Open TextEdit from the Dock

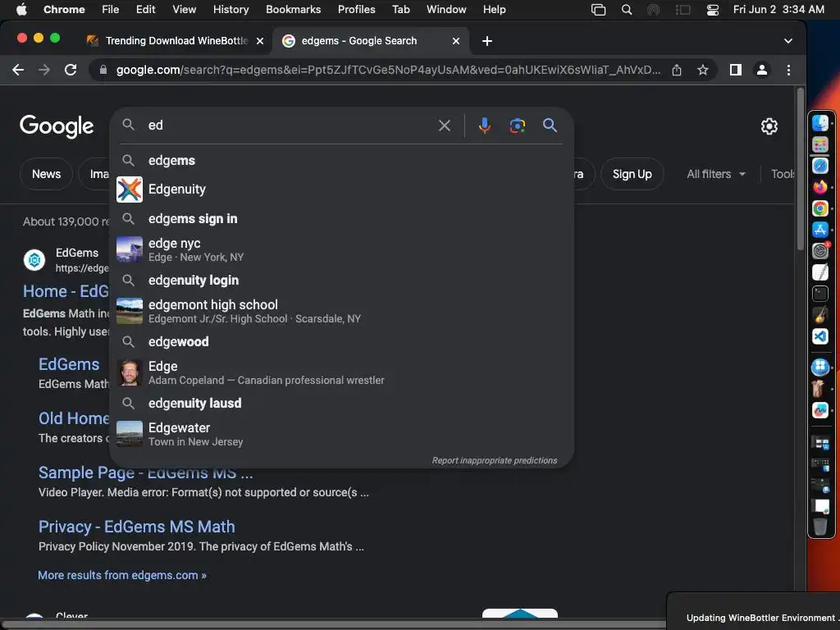[x=820, y=272]
